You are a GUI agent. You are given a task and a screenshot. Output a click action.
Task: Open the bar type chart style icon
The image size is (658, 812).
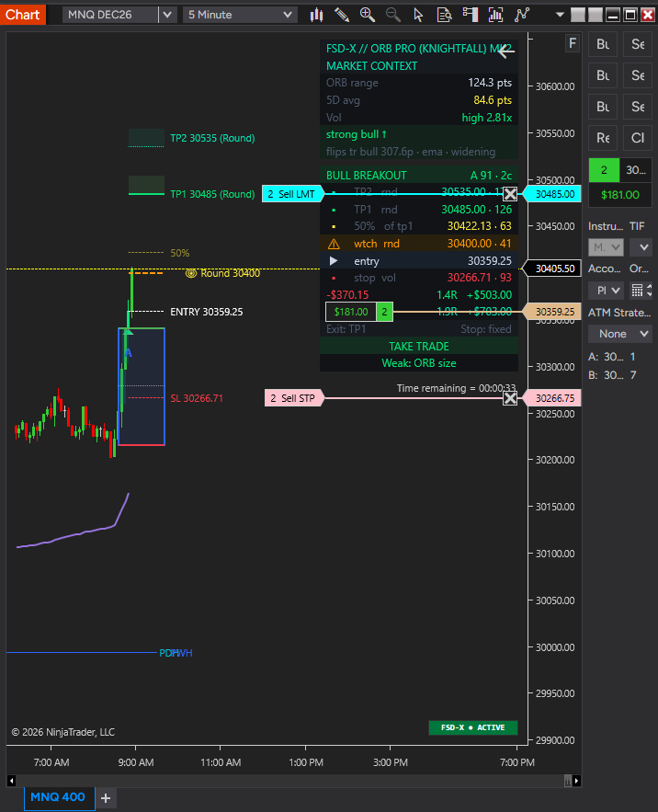[x=316, y=15]
